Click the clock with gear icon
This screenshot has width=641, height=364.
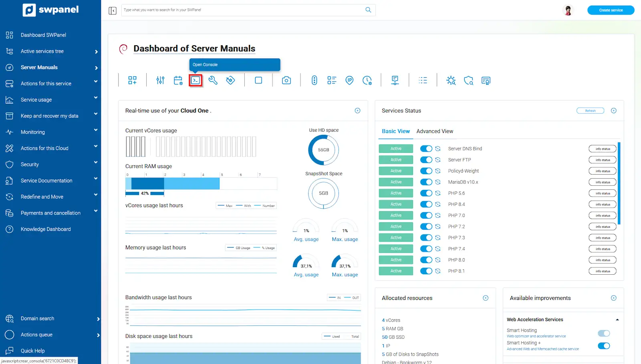pyautogui.click(x=367, y=80)
